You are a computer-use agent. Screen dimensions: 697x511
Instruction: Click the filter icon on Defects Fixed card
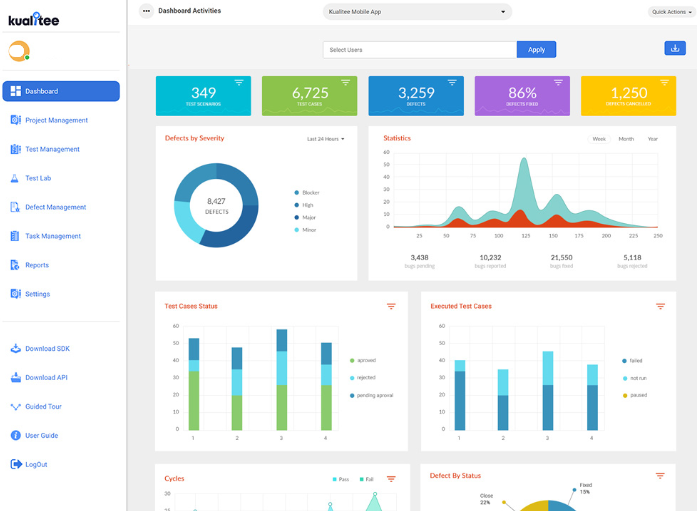pyautogui.click(x=558, y=83)
